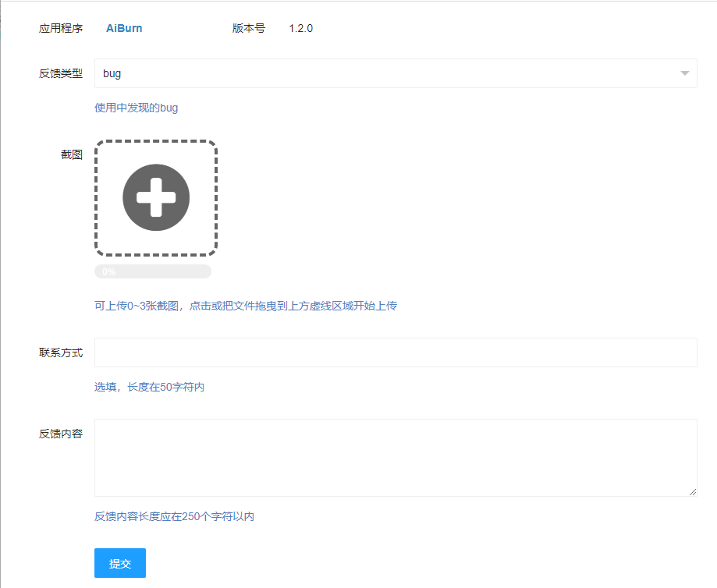Click the resize handle of feedback textarea
717x588 pixels.
tap(693, 492)
